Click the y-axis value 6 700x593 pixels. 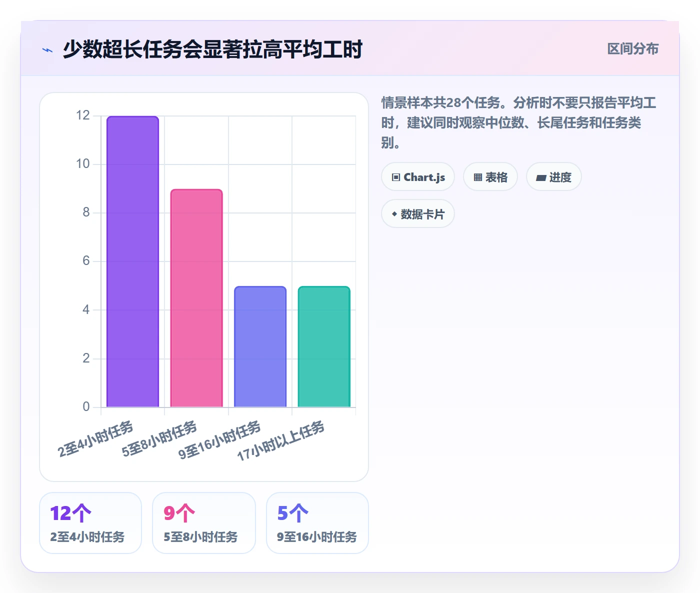click(86, 261)
